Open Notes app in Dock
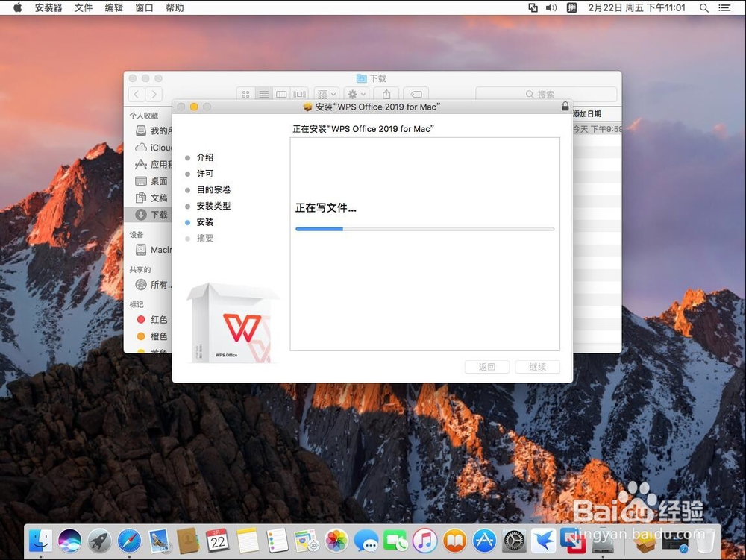Viewport: 746px width, 560px height. [x=248, y=541]
